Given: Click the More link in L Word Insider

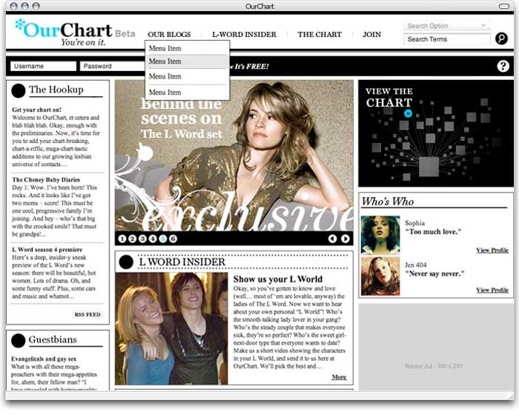Looking at the screenshot, I should tap(339, 377).
